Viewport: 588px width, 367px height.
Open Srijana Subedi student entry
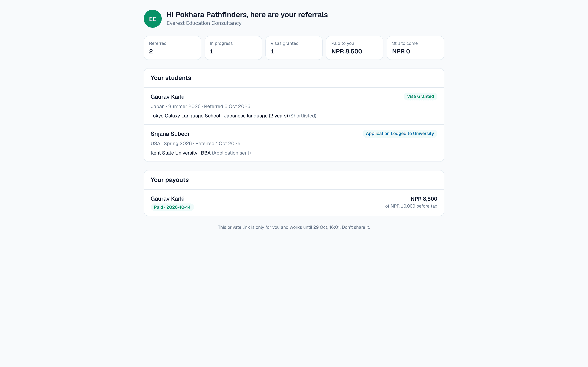(x=294, y=143)
